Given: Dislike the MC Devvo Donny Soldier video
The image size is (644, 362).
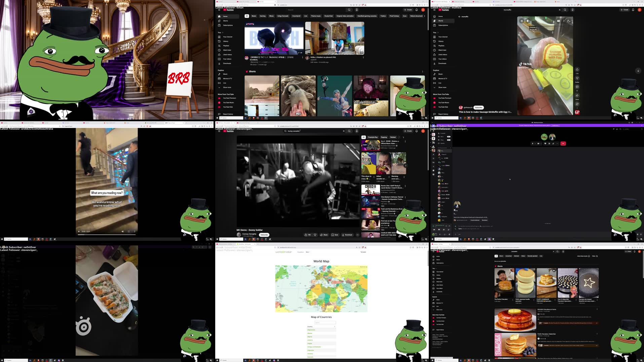Looking at the screenshot, I should click(x=315, y=235).
